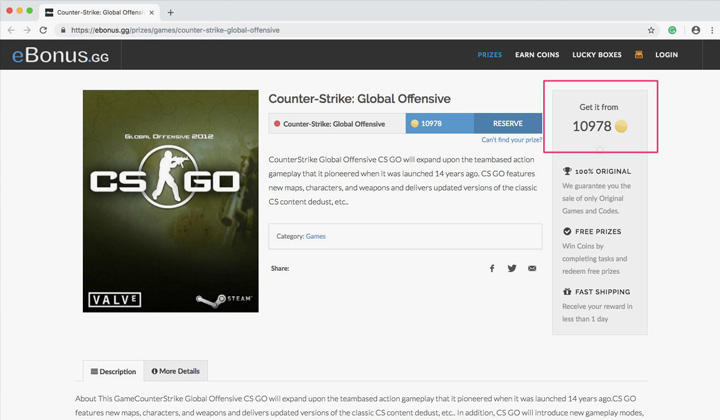Bookmark the page with the star icon
Screen dimensions: 720x420
(x=651, y=30)
